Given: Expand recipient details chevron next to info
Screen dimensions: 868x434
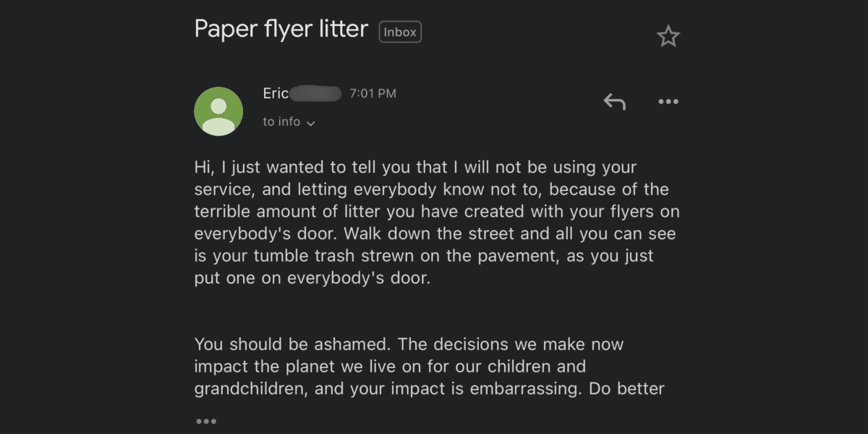Looking at the screenshot, I should [311, 124].
